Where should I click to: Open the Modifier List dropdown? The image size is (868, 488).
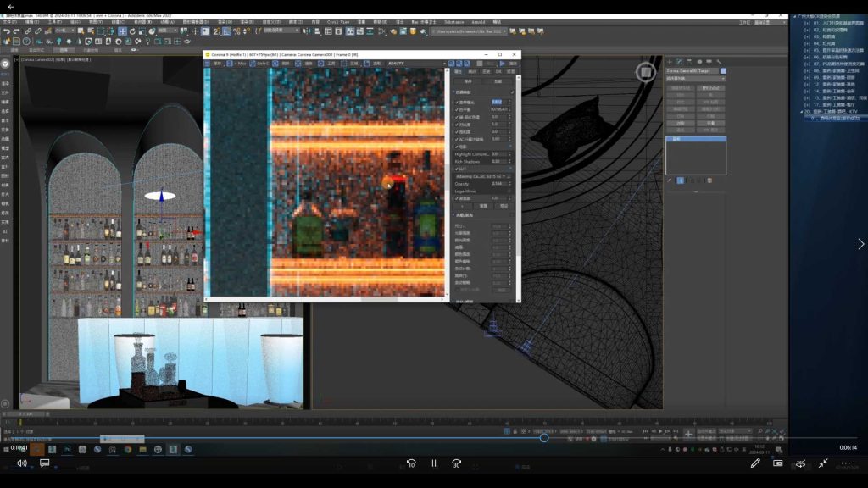[x=695, y=79]
